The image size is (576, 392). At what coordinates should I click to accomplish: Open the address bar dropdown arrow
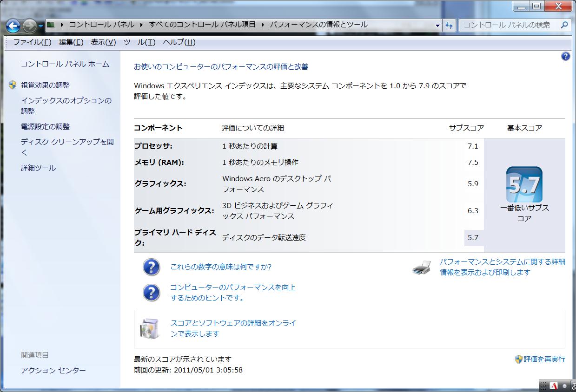[x=437, y=26]
